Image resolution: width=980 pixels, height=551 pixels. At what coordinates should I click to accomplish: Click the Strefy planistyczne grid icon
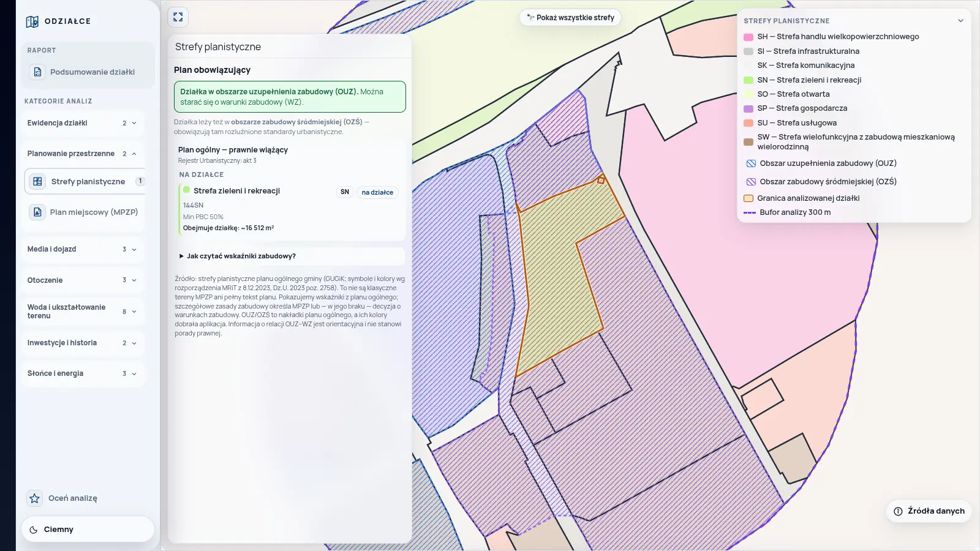tap(37, 181)
